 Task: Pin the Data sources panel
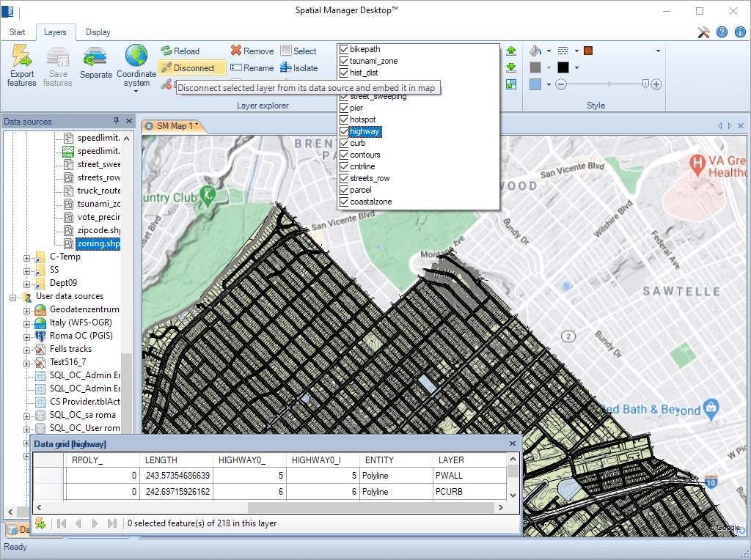pos(116,121)
